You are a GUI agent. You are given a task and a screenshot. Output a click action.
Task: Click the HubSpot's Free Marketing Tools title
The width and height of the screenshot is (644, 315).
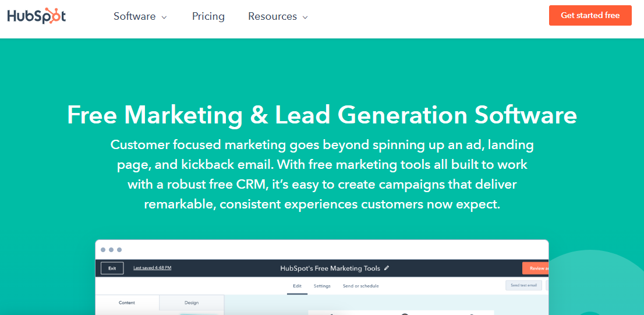[x=330, y=268]
